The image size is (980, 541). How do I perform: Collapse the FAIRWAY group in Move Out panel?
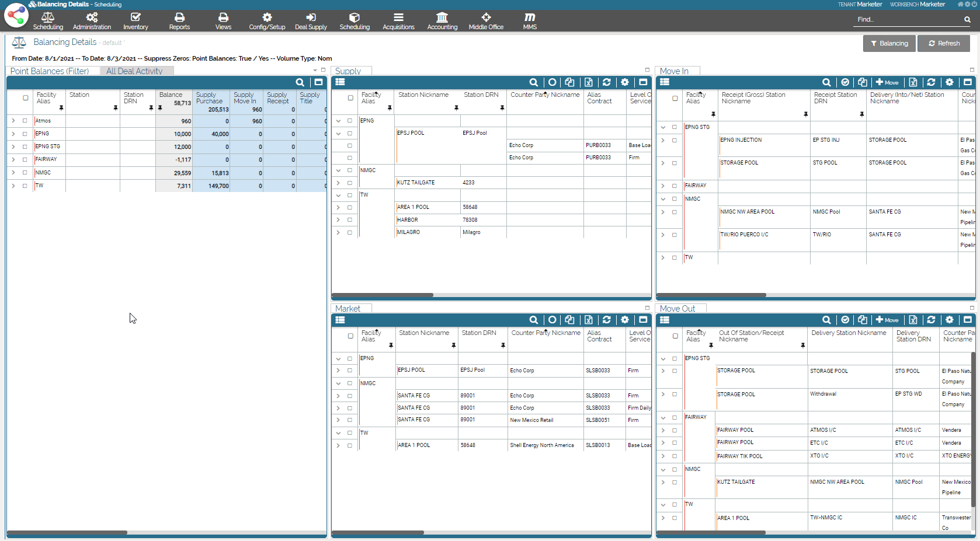click(x=663, y=418)
